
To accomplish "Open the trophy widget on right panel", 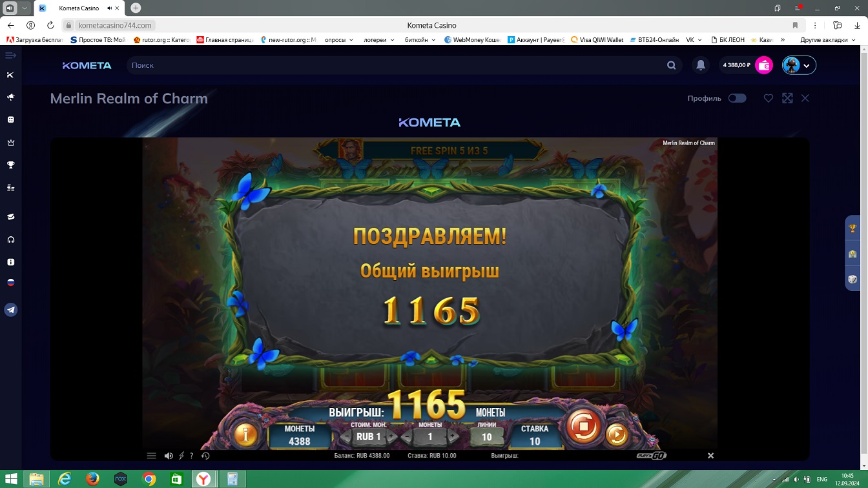I will point(852,228).
